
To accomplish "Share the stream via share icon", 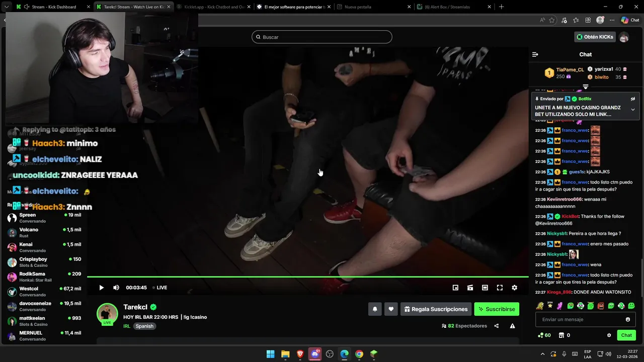I will (x=497, y=326).
